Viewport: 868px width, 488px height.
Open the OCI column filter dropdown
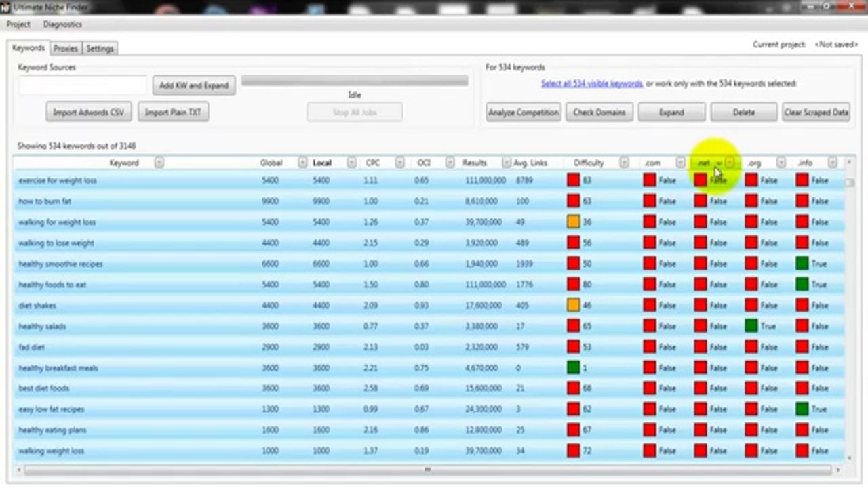click(x=449, y=163)
